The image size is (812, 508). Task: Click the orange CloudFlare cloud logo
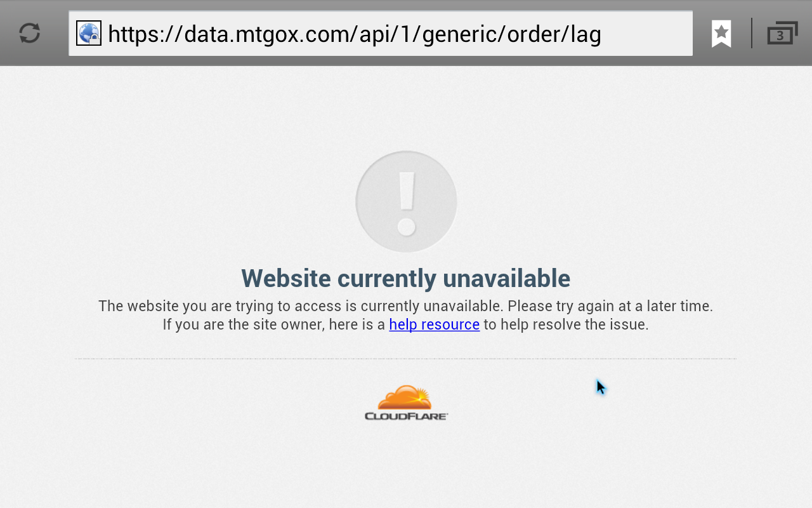(406, 398)
